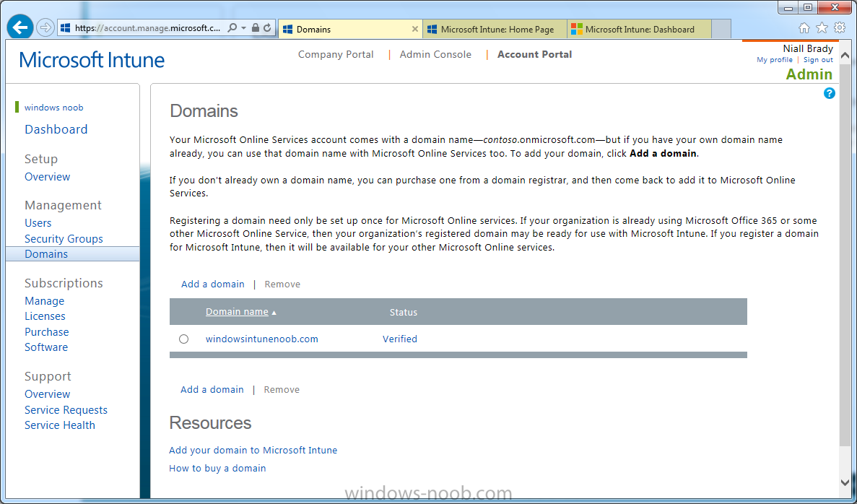Open Users under Management
The image size is (857, 504).
pyautogui.click(x=38, y=223)
